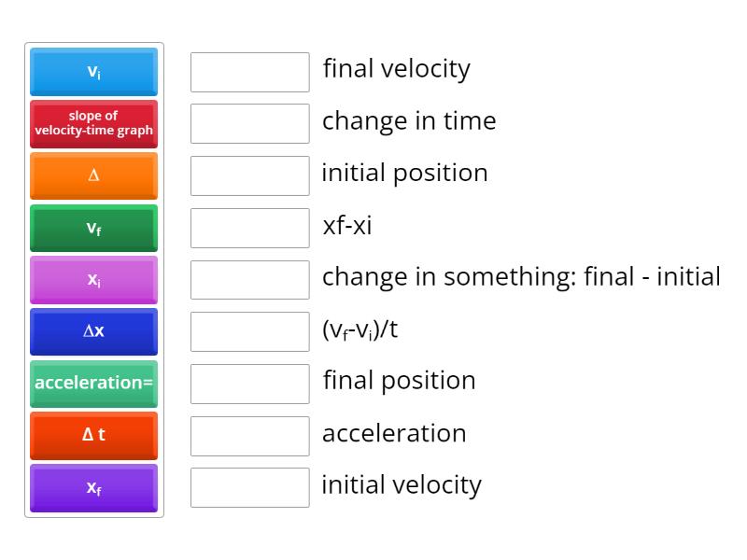Select the slope of velocity-time graph tile
Viewport: 747px width, 560px height.
(93, 124)
